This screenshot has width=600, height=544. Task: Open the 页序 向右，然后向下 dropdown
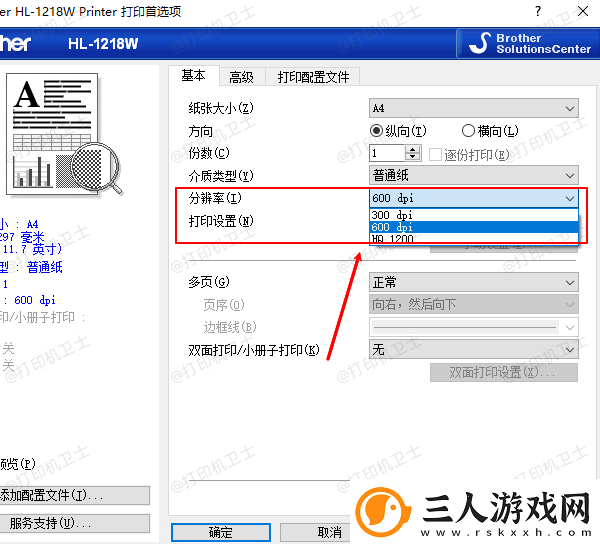click(474, 305)
